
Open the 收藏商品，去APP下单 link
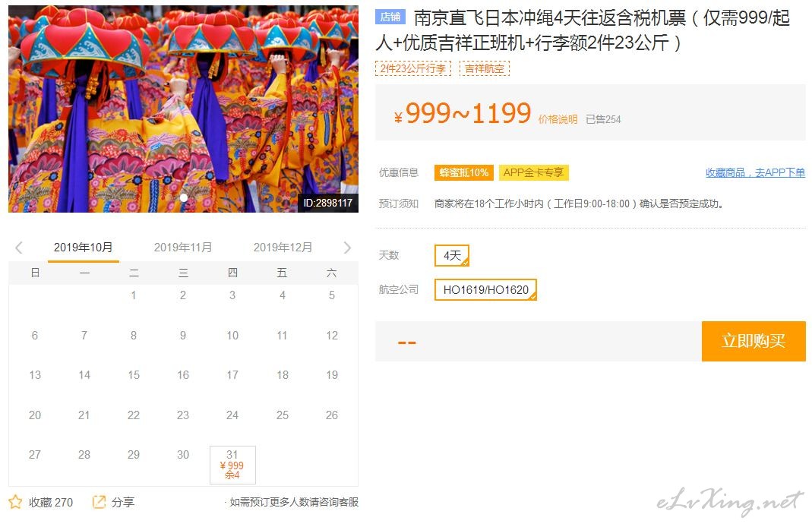coord(755,172)
